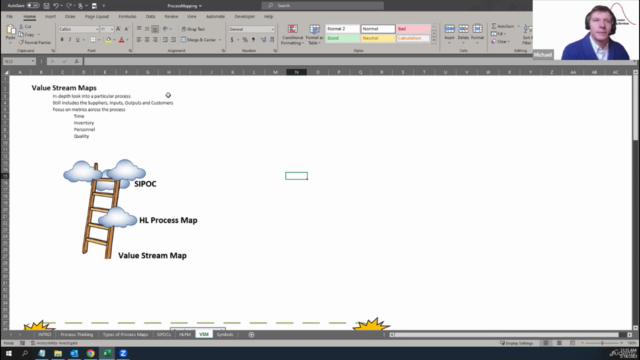Toggle Center alignment

[x=147, y=40]
